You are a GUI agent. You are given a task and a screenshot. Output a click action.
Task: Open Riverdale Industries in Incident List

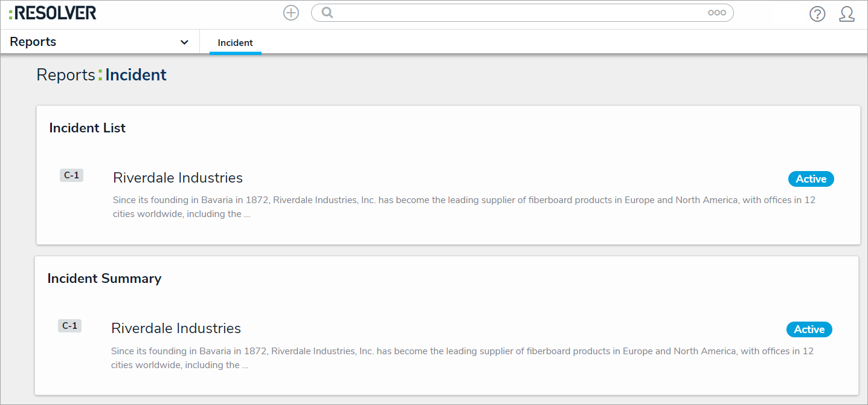(178, 178)
